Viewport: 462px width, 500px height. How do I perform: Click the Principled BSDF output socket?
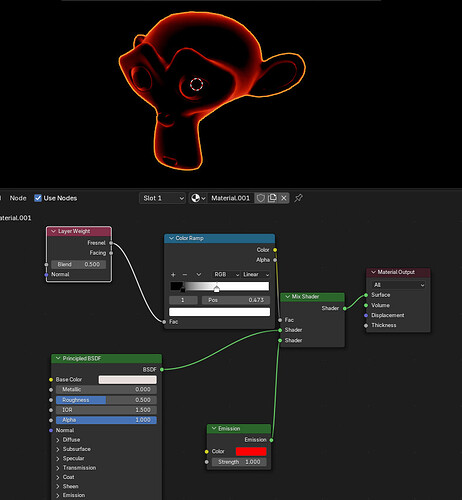point(162,369)
